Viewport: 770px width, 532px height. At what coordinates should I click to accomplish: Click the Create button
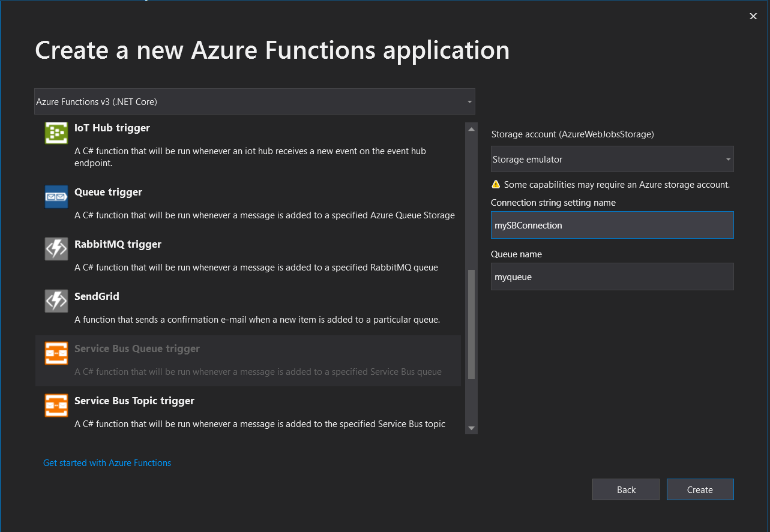pyautogui.click(x=700, y=489)
